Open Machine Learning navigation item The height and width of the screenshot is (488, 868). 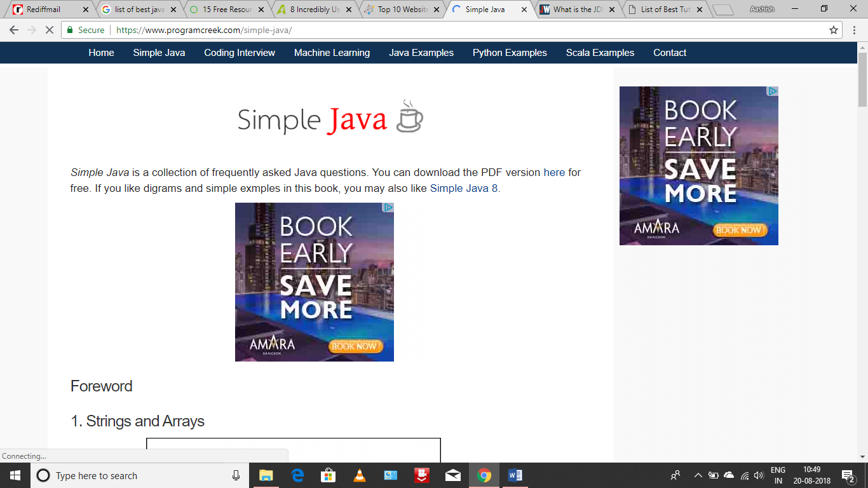[x=332, y=53]
